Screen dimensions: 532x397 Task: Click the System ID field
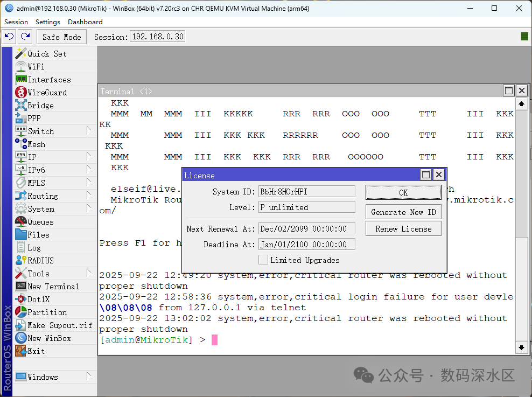(x=307, y=191)
